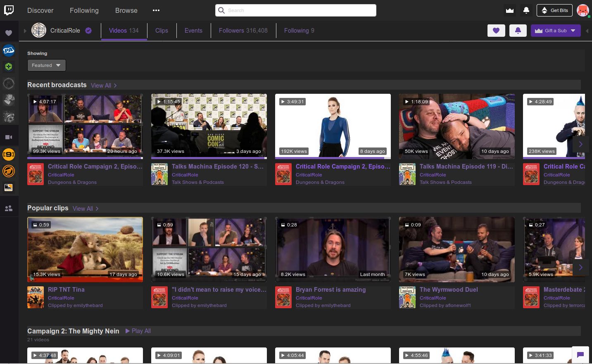Click into the Search field
Screen dimensions: 592x364
[x=296, y=10]
